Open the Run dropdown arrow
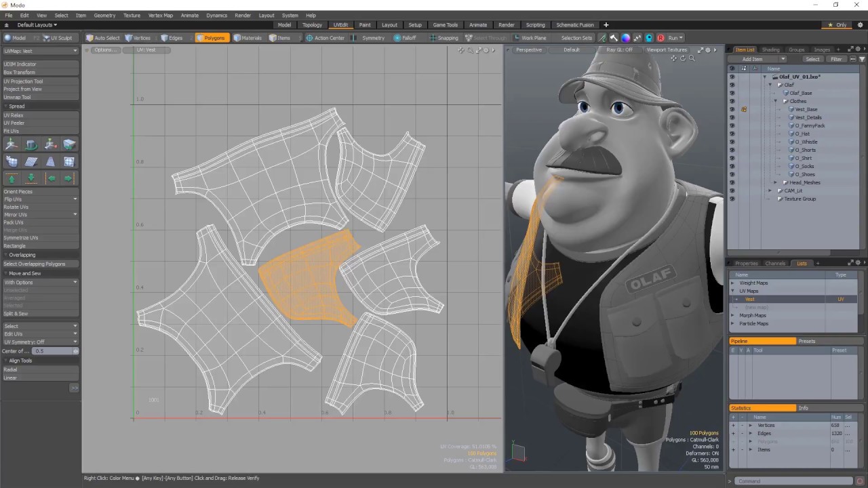Image resolution: width=868 pixels, height=488 pixels. click(x=680, y=38)
